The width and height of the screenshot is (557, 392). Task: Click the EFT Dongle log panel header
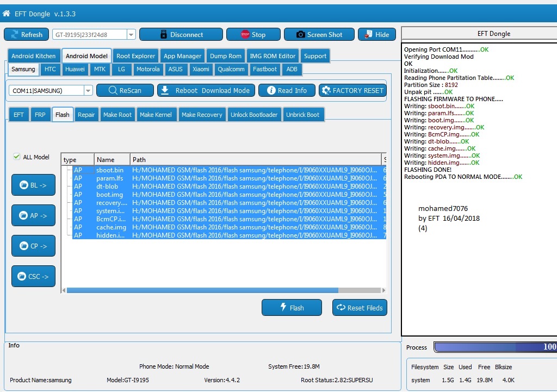pos(480,33)
